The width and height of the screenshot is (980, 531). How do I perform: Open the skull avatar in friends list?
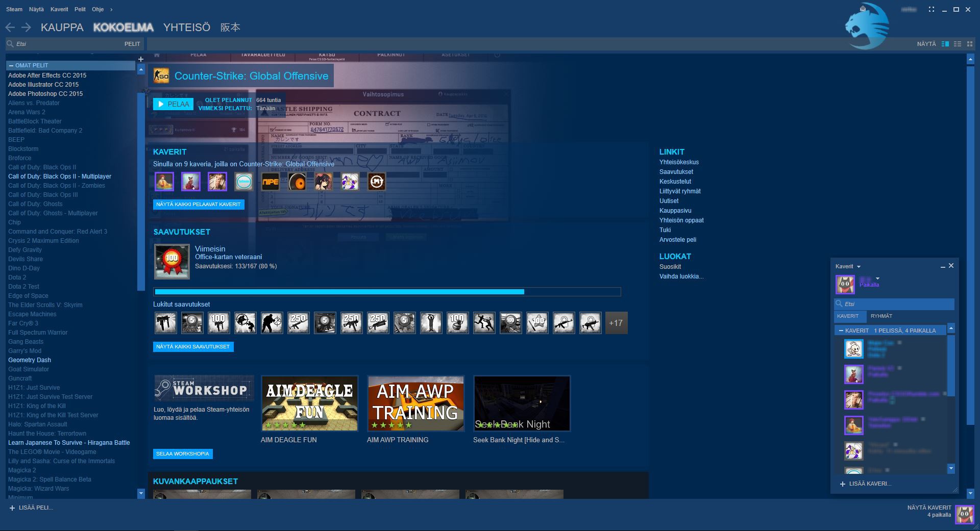(x=853, y=349)
